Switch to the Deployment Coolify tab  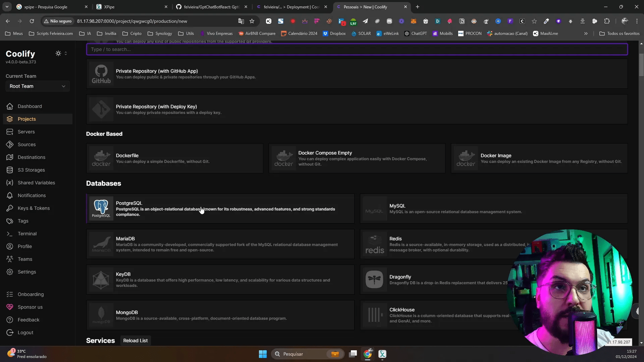point(291,7)
